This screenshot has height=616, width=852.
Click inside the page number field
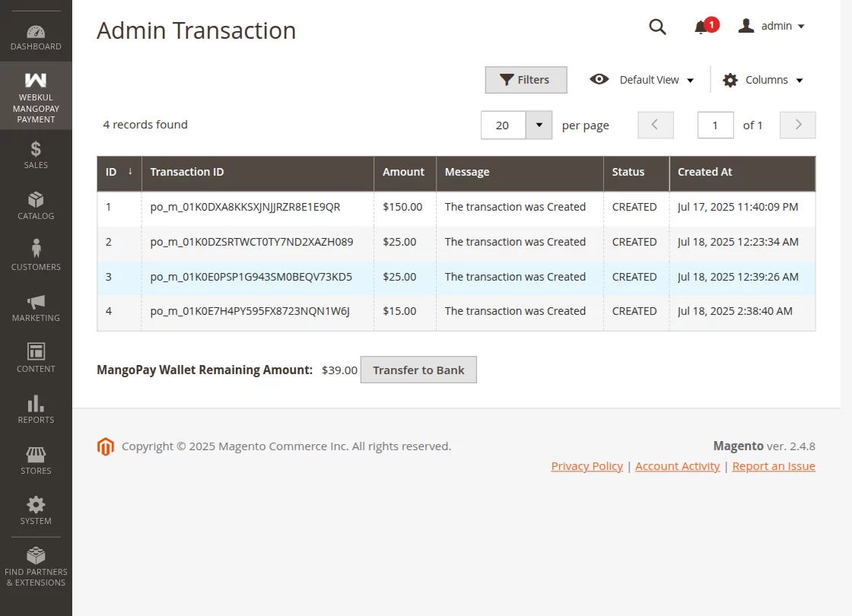point(715,125)
